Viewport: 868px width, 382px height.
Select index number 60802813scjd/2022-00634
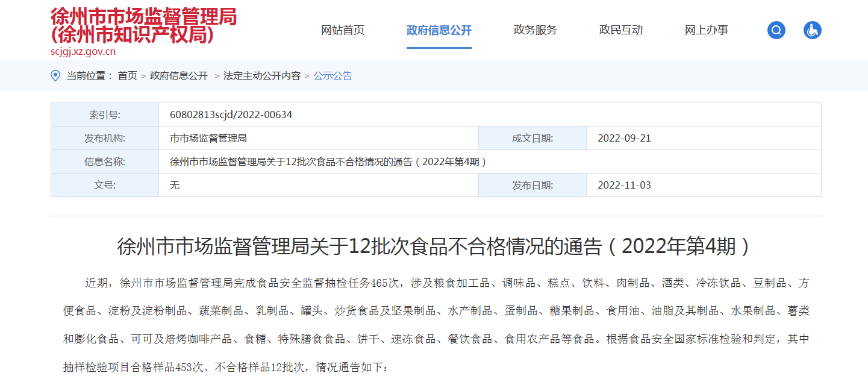[x=231, y=114]
